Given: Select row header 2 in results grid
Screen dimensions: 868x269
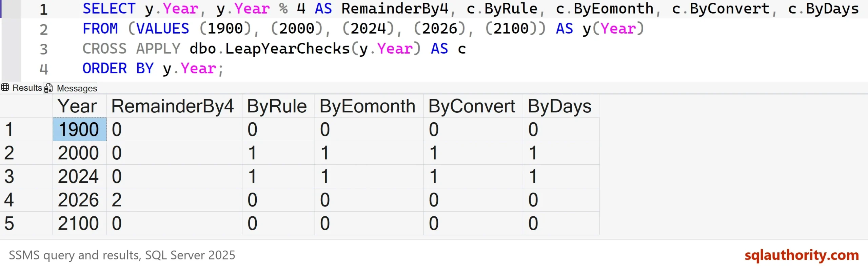Looking at the screenshot, I should click(x=26, y=153).
